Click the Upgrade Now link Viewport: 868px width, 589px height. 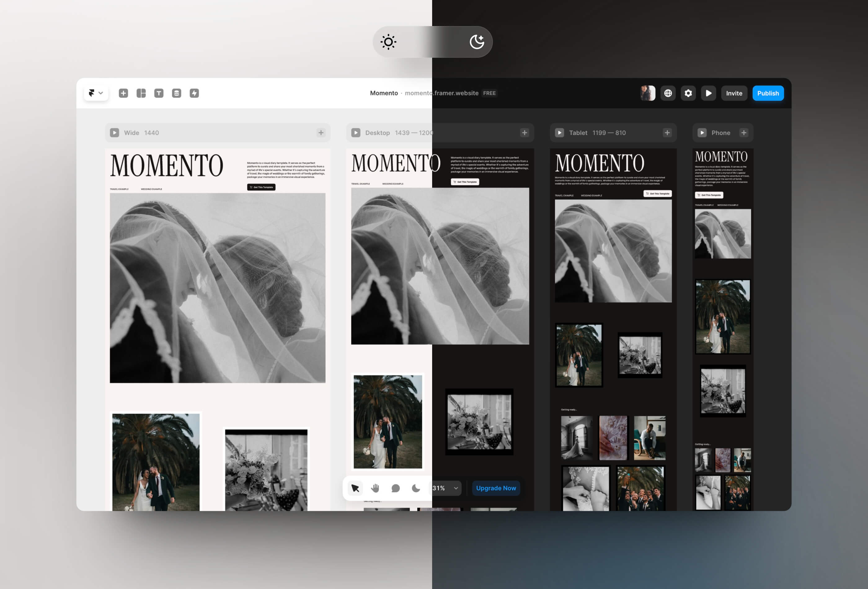pyautogui.click(x=496, y=488)
